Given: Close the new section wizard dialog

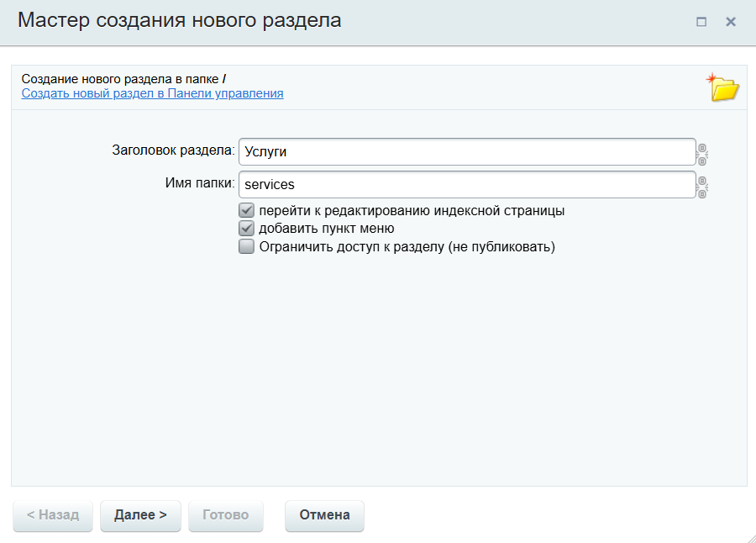Looking at the screenshot, I should [731, 22].
